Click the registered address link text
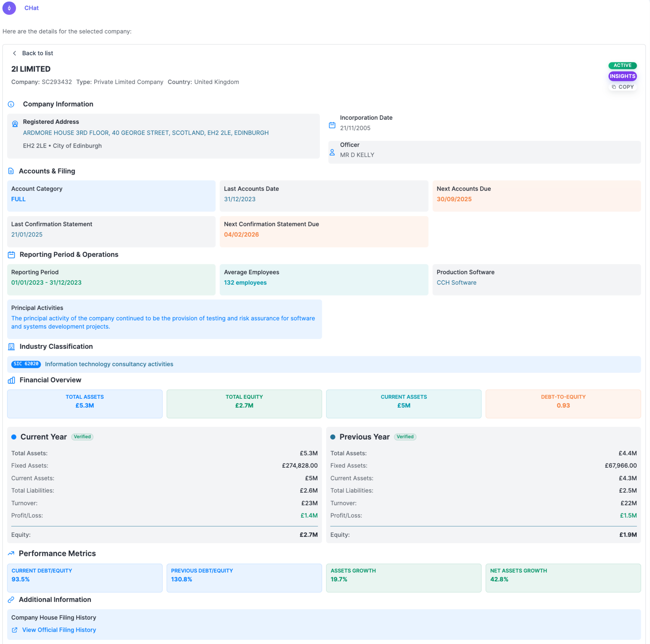 (x=146, y=133)
